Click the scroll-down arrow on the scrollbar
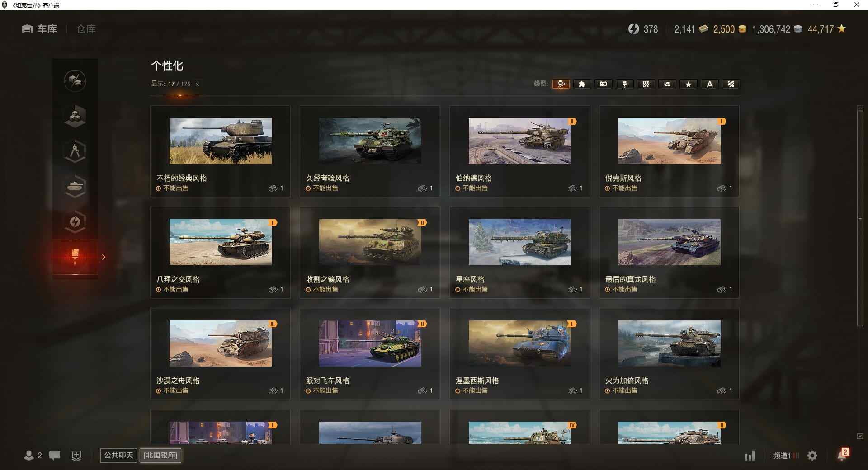This screenshot has height=470, width=868. (860, 436)
